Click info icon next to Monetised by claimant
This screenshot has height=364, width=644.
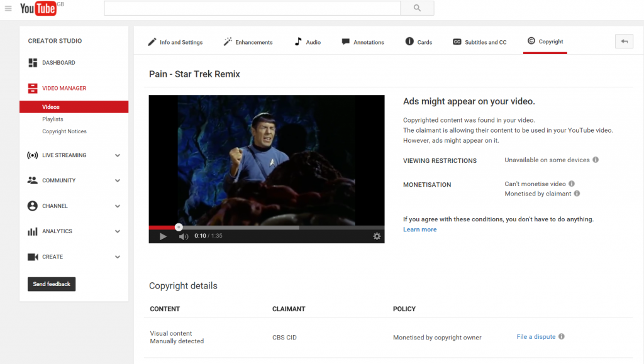point(577,193)
